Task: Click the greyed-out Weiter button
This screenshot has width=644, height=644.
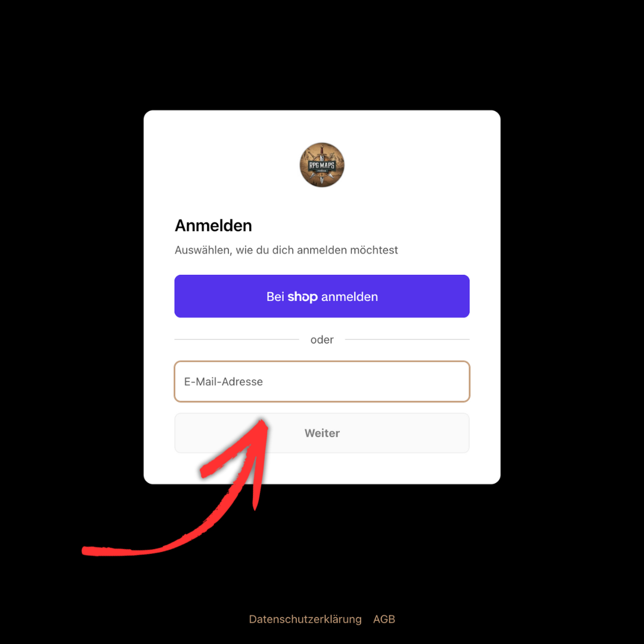Action: [x=321, y=433]
